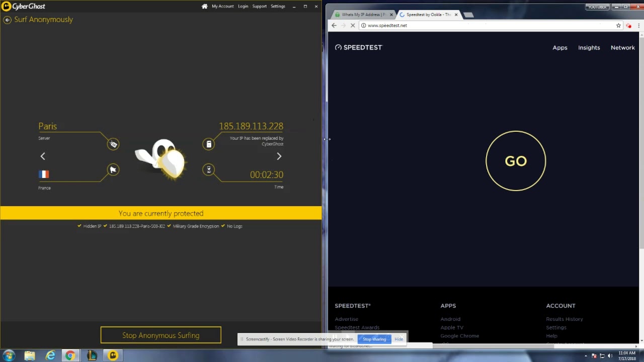Click Results History footer link
644x362 pixels.
(565, 319)
